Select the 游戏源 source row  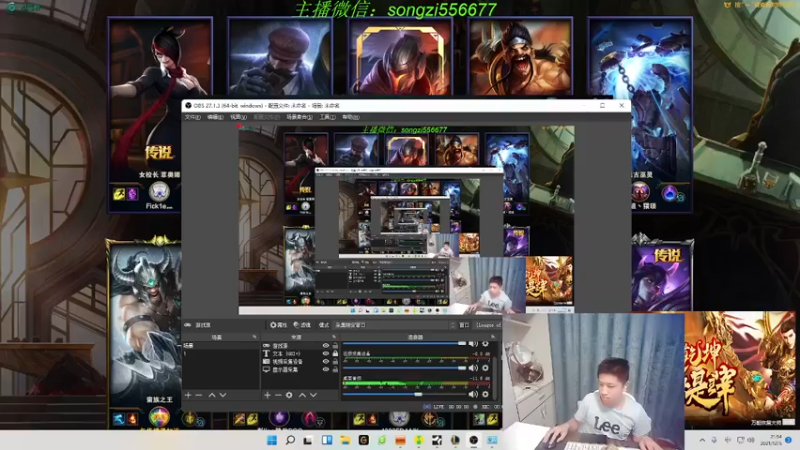(300, 345)
